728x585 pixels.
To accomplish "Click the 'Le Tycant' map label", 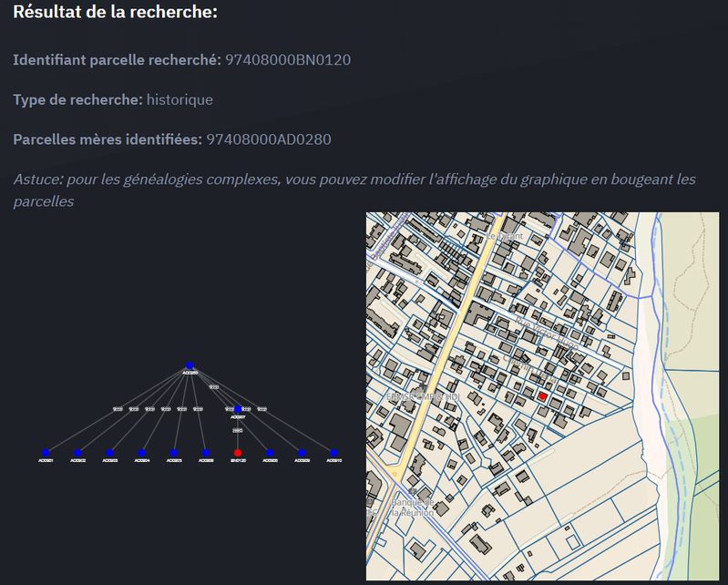I will point(504,236).
